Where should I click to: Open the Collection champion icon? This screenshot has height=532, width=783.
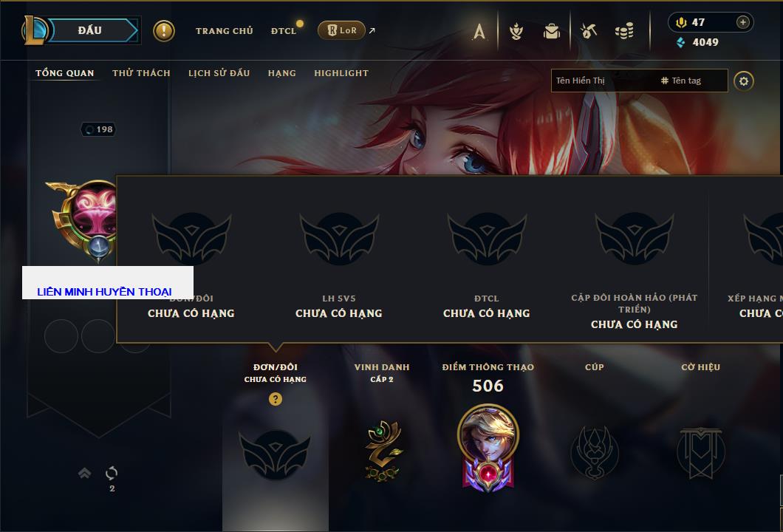pyautogui.click(x=516, y=32)
